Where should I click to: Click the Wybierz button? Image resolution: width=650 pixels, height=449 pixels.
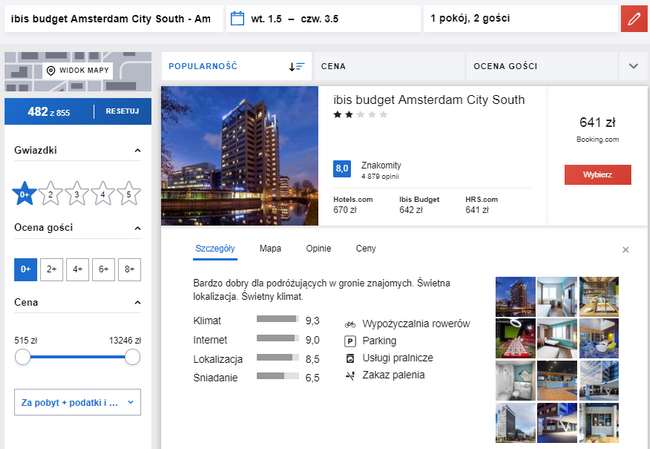coord(598,175)
